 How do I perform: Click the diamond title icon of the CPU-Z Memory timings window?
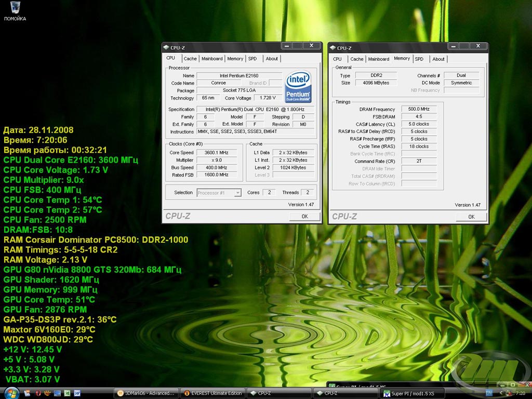pos(332,48)
